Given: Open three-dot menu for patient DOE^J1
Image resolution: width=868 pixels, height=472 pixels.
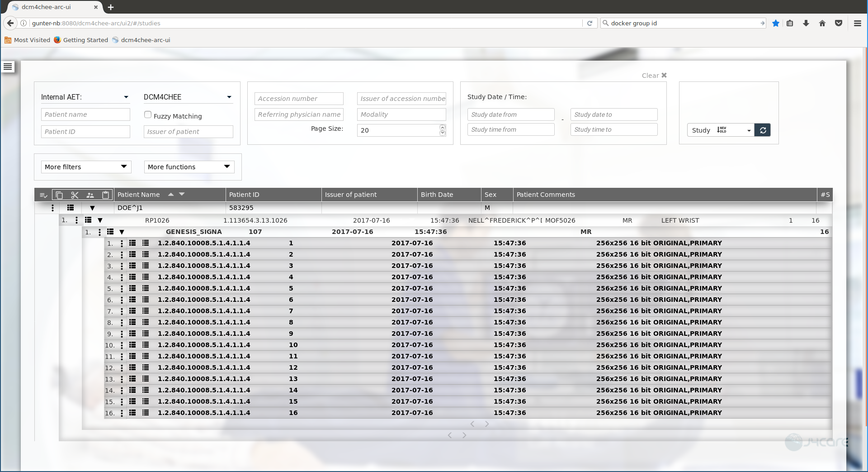Looking at the screenshot, I should click(x=52, y=208).
